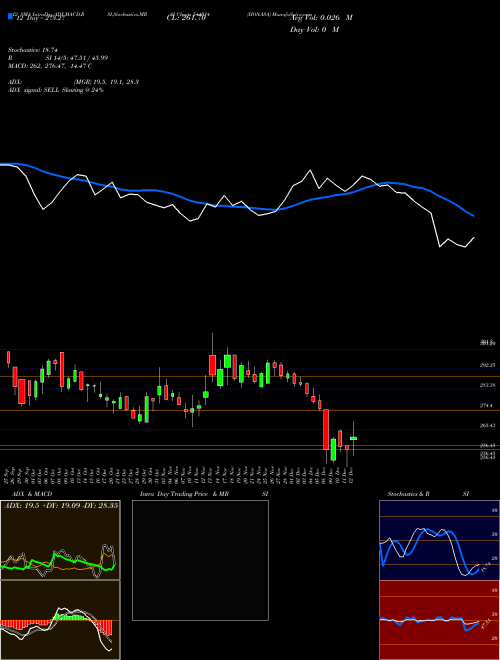
Task: Click the last green candlestick on the chart
Action: pos(354,438)
